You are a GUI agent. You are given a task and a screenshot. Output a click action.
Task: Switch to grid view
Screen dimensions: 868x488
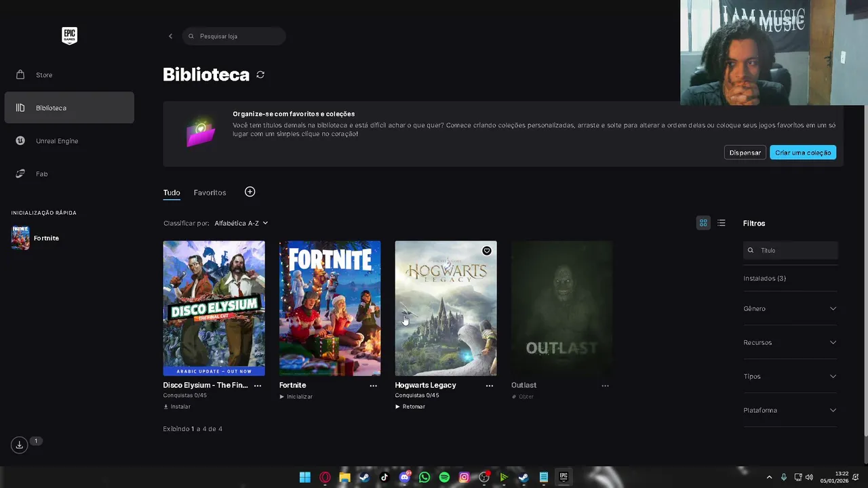pos(703,223)
